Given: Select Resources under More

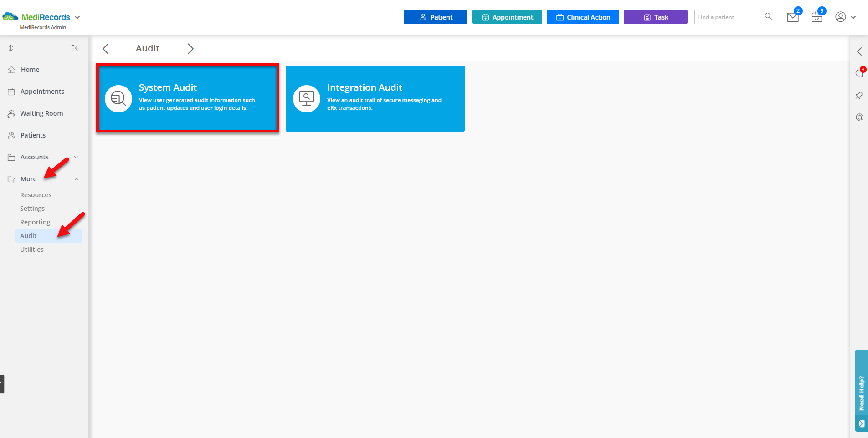Looking at the screenshot, I should [x=36, y=195].
